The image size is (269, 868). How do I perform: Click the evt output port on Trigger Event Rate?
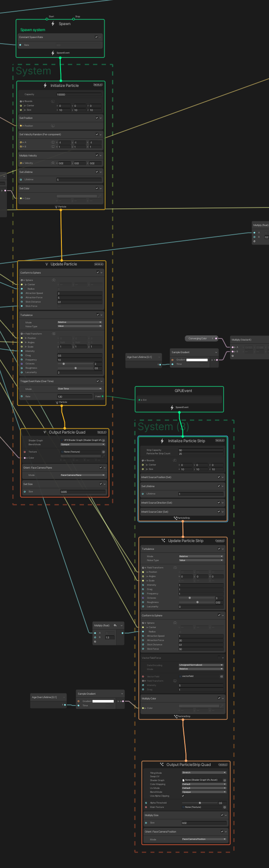pos(102,396)
